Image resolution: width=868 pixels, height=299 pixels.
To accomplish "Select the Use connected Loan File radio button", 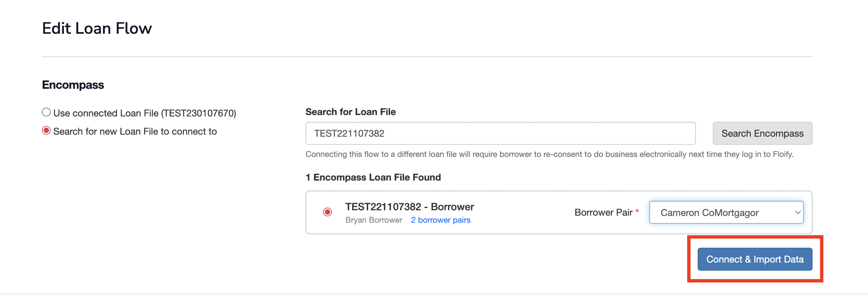I will point(46,112).
